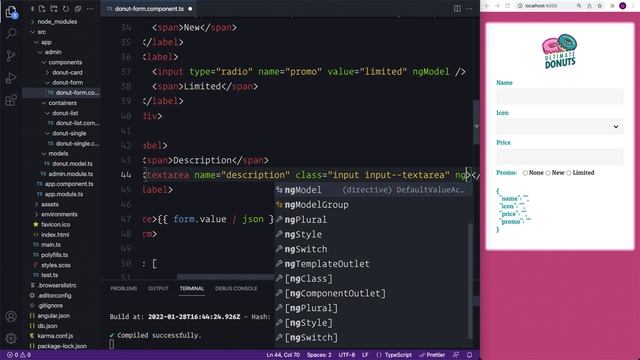The width and height of the screenshot is (640, 360).
Task: Open the Explorer view in activity bar
Action: point(11,12)
